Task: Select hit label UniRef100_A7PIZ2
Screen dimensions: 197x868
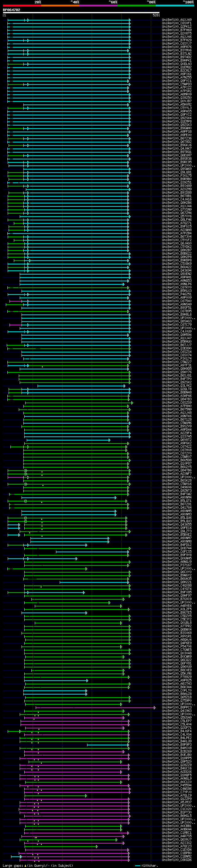Action: tap(177, 88)
